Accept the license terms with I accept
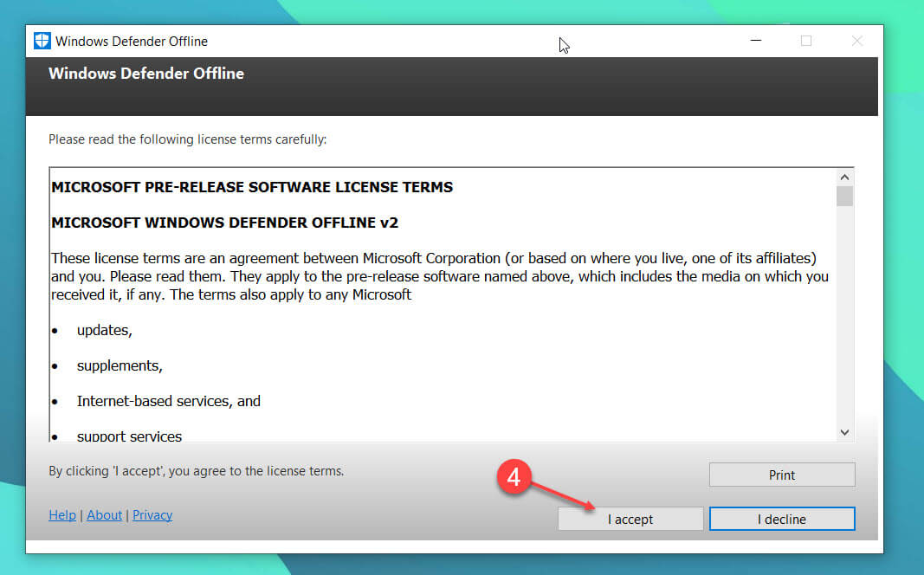The height and width of the screenshot is (575, 924). click(x=630, y=519)
